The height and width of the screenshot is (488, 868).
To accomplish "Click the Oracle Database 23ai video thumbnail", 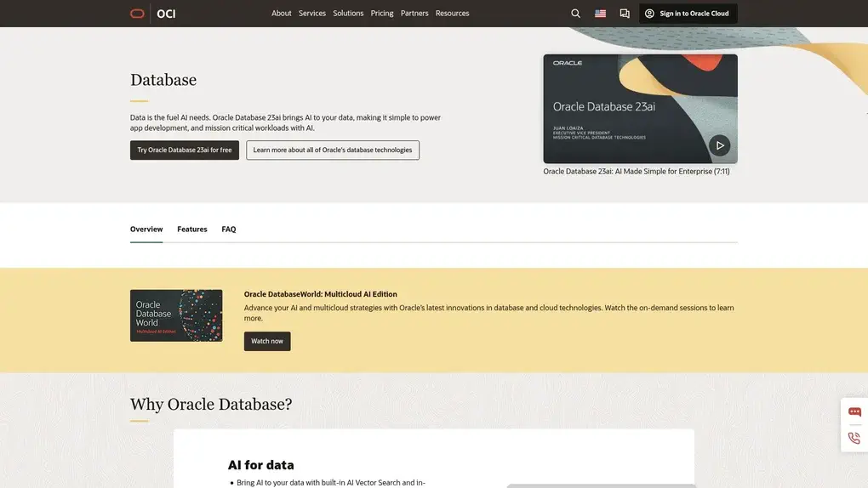I will pyautogui.click(x=640, y=109).
